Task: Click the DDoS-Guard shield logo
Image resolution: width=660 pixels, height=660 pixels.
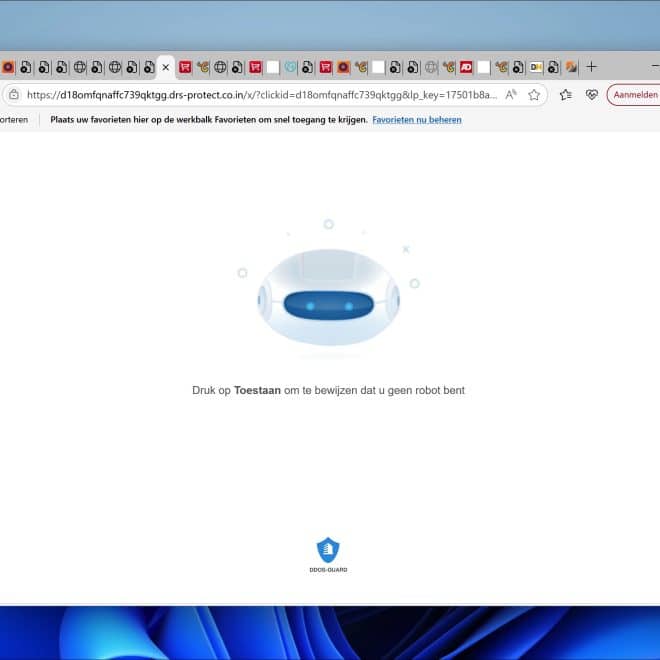Action: [x=328, y=551]
